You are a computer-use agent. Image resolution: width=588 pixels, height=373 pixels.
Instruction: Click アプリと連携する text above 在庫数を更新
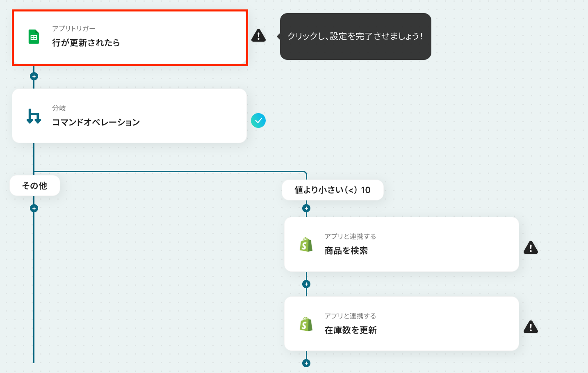point(350,316)
